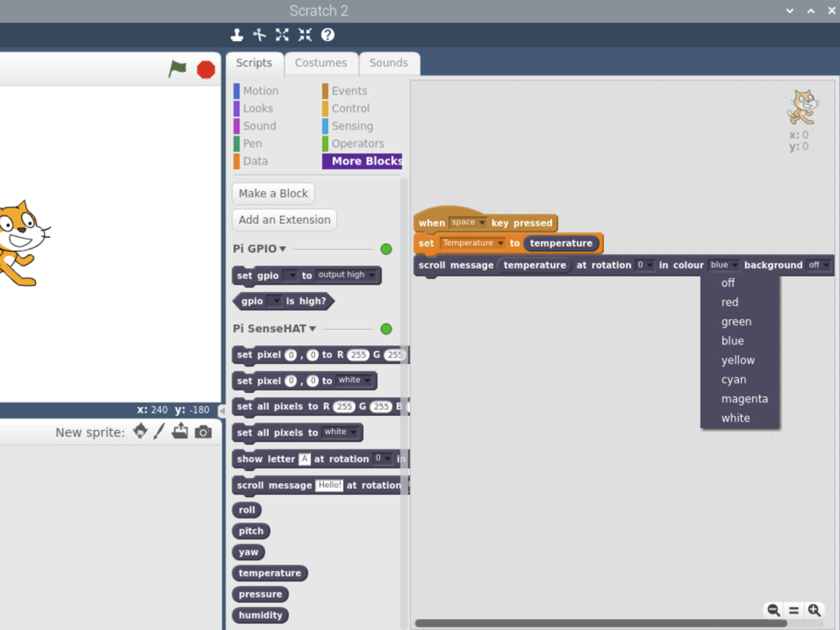Click Hello! input in scroll message block
The height and width of the screenshot is (630, 840).
point(330,486)
